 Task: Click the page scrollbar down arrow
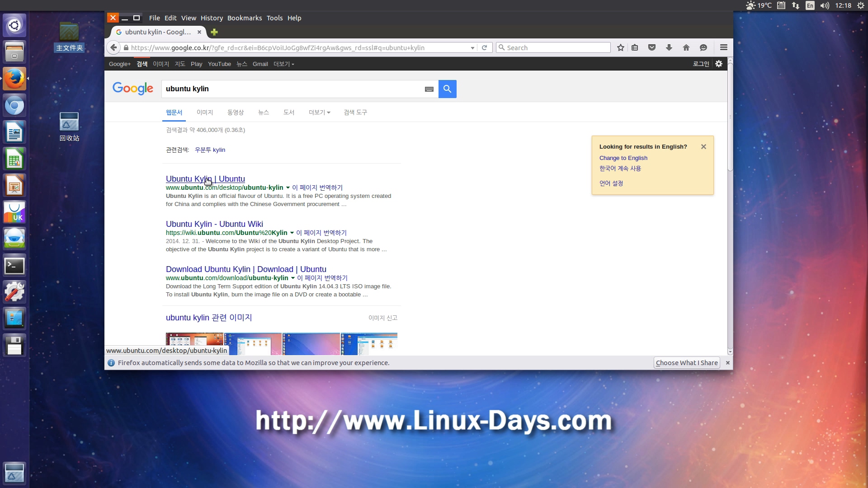click(x=730, y=352)
